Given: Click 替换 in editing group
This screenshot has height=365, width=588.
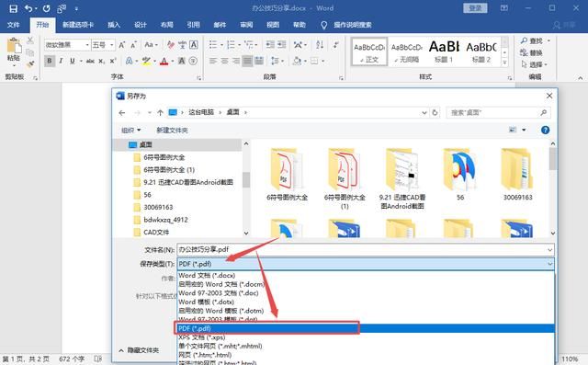Looking at the screenshot, I should [532, 52].
